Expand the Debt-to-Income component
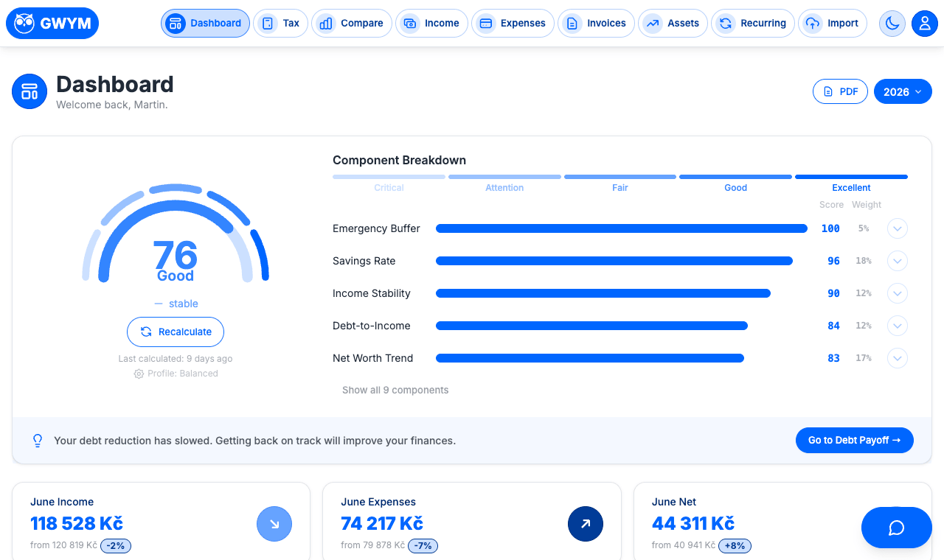 coord(897,326)
